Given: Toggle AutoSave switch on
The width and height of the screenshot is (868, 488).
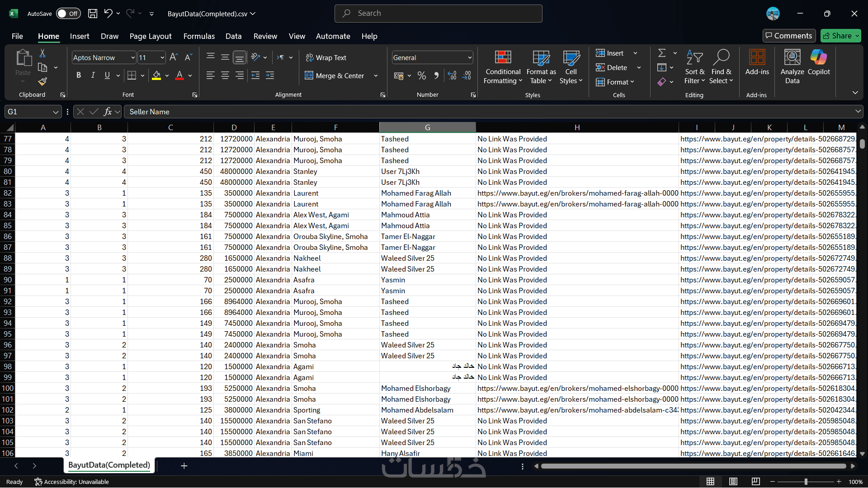Looking at the screenshot, I should [68, 14].
